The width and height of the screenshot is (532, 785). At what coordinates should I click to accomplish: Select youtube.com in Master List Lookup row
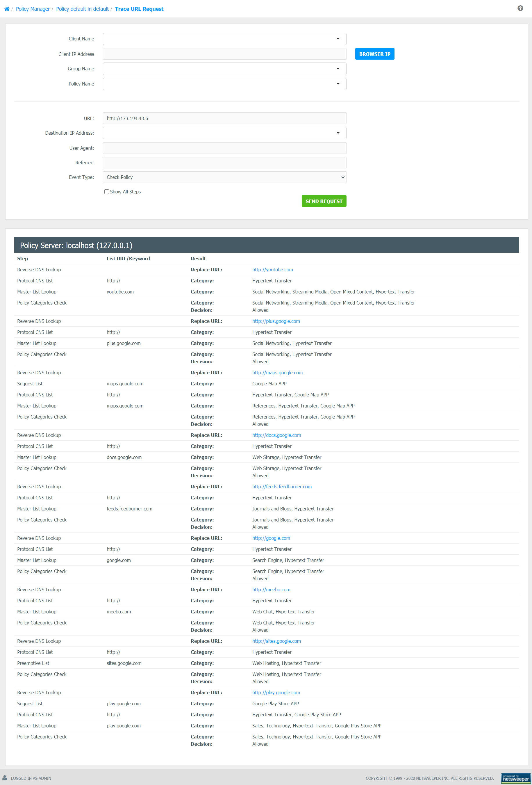point(120,292)
